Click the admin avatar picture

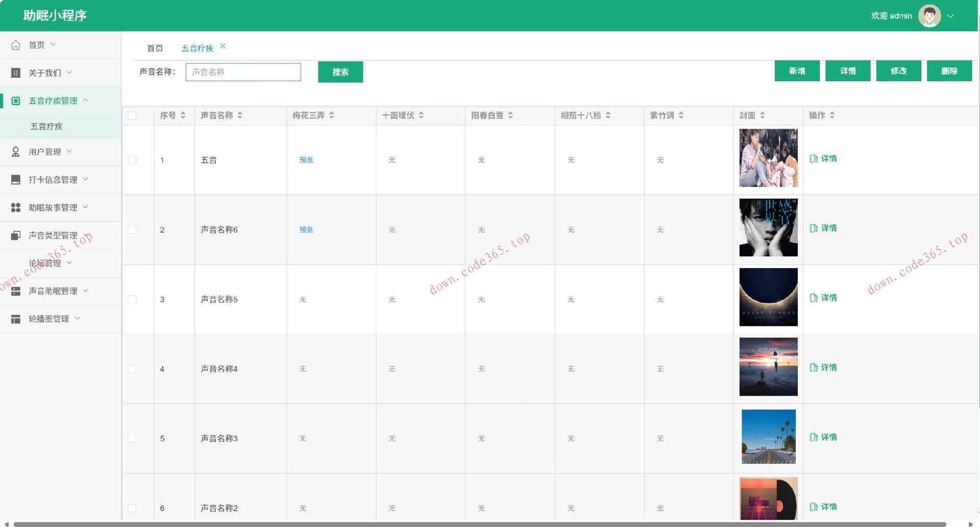click(x=929, y=16)
